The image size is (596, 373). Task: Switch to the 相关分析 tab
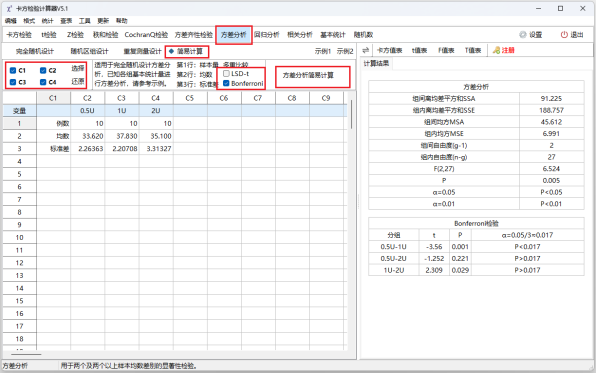(x=300, y=35)
